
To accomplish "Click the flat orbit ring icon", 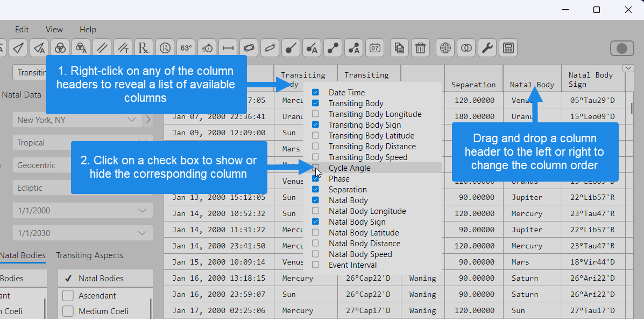I will tap(249, 48).
